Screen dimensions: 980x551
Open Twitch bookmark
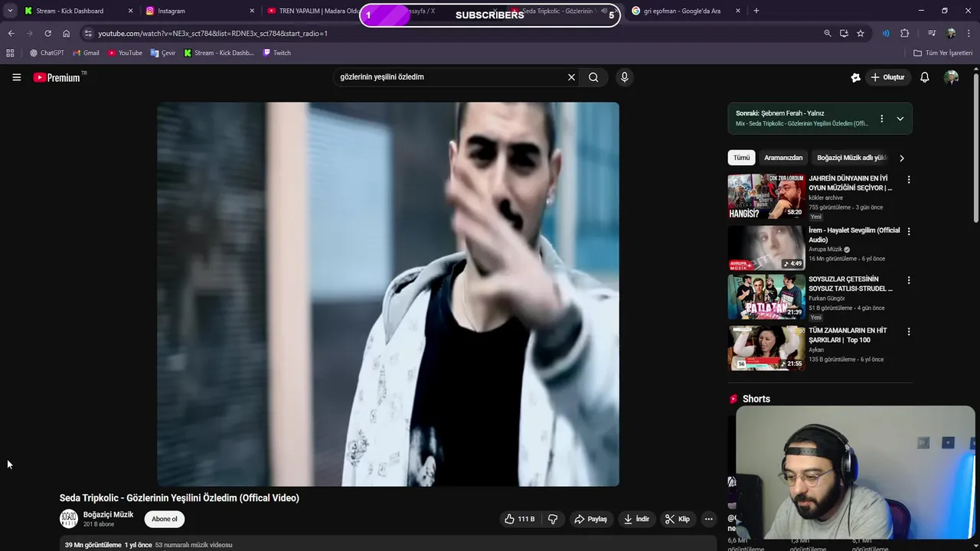276,53
